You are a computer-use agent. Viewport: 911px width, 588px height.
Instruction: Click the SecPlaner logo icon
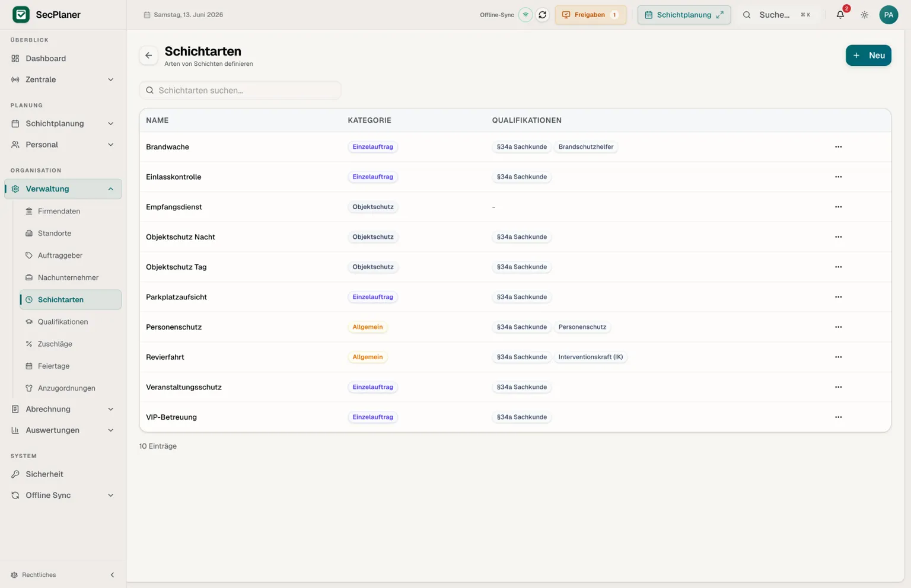21,14
